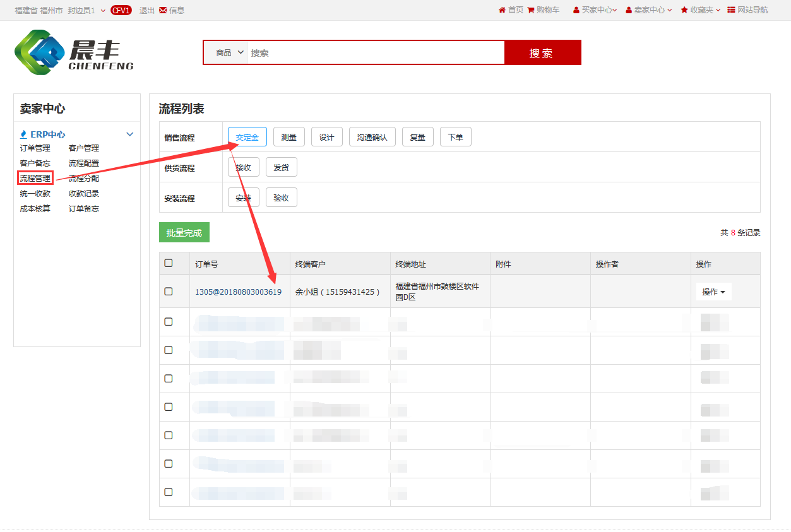The image size is (791, 532).
Task: Open 网站导航 site navigation icon
Action: click(x=731, y=10)
